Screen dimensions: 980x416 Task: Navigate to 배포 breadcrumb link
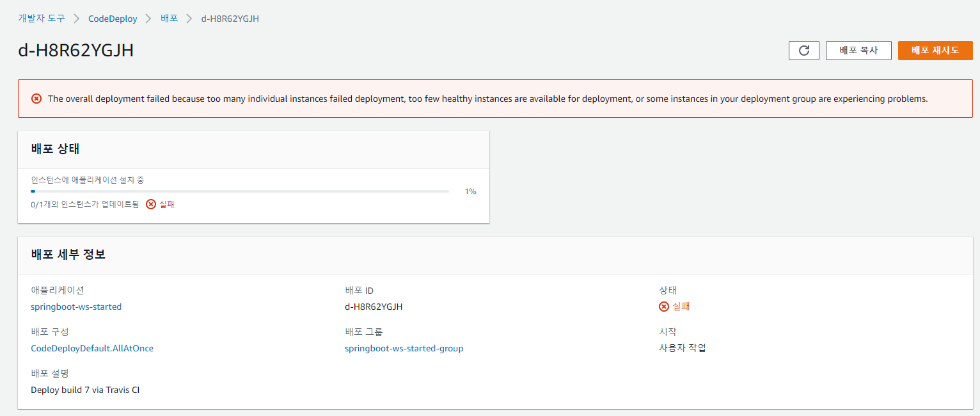click(x=169, y=19)
